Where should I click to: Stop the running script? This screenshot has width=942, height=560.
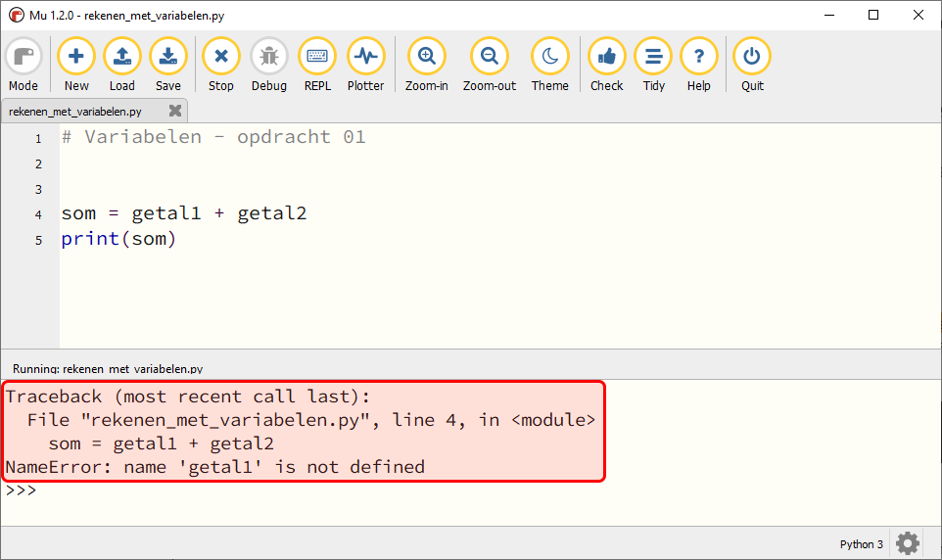pyautogui.click(x=221, y=65)
